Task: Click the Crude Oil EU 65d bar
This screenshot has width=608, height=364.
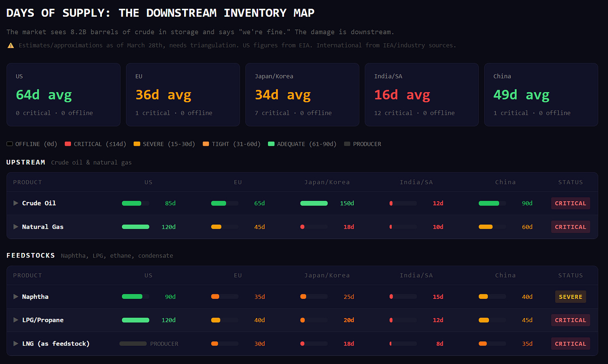Action: point(225,203)
